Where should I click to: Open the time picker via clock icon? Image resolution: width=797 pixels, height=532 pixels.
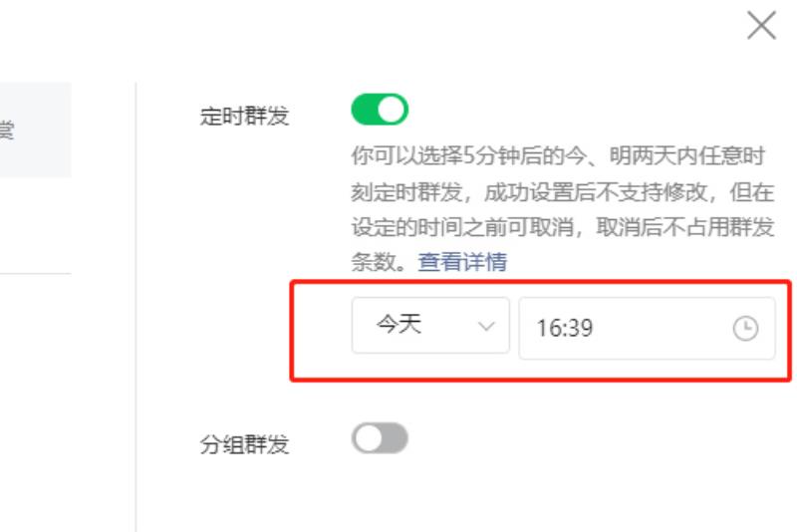click(x=745, y=328)
